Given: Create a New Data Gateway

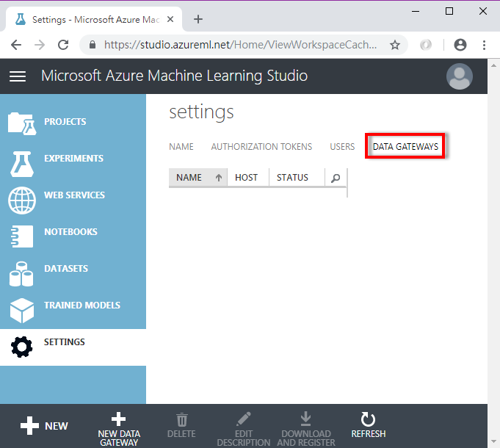Looking at the screenshot, I should (119, 429).
